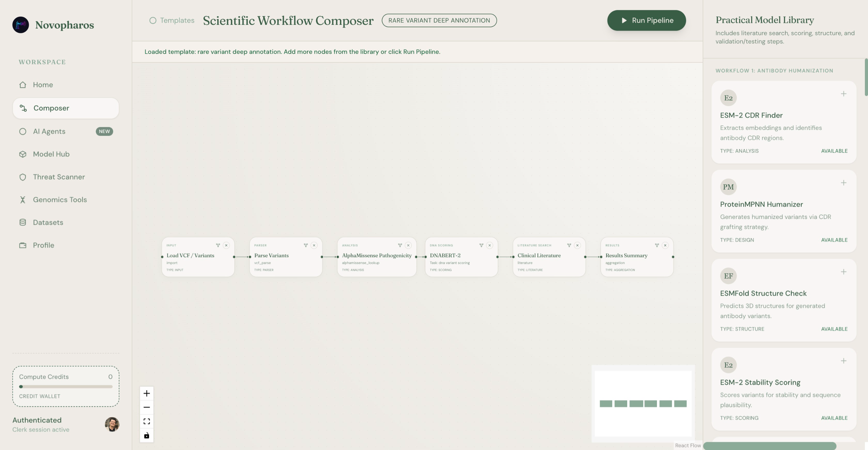
Task: Add ESM-2 Stability Scoring with its plus icon
Action: [844, 360]
